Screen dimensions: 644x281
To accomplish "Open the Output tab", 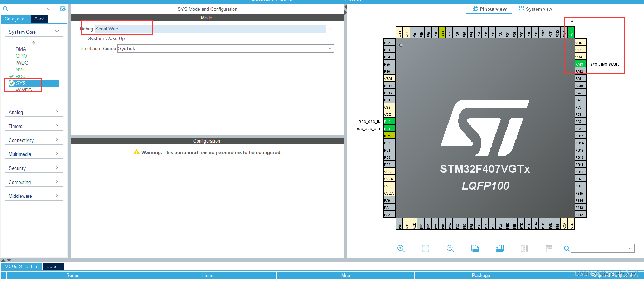I will click(x=53, y=266).
